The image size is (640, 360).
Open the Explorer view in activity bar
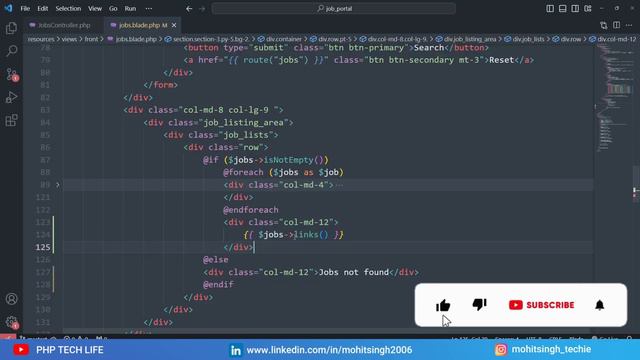click(x=11, y=28)
